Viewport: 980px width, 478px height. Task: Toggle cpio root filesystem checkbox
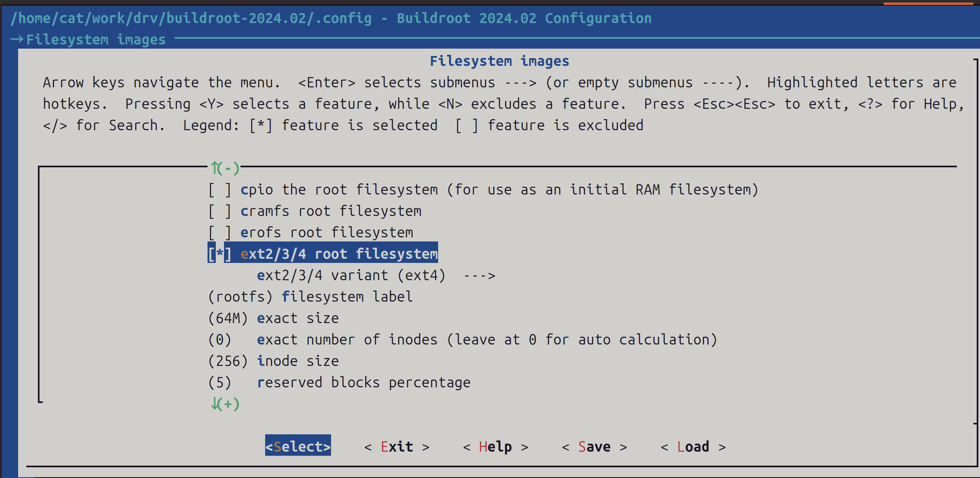219,190
